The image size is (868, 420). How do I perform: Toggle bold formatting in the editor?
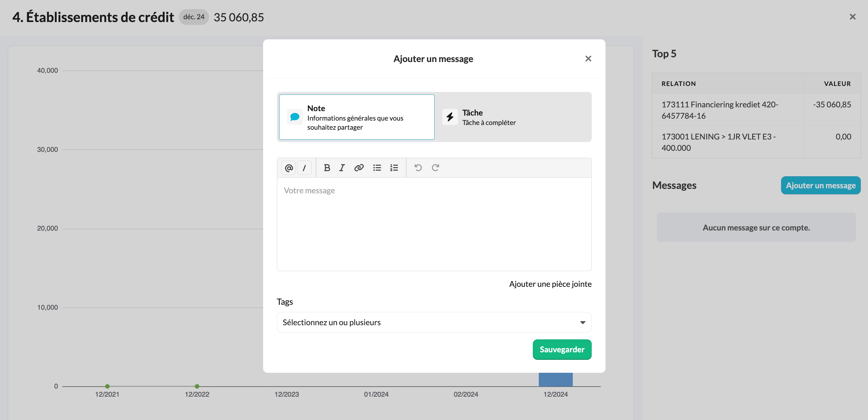(326, 167)
